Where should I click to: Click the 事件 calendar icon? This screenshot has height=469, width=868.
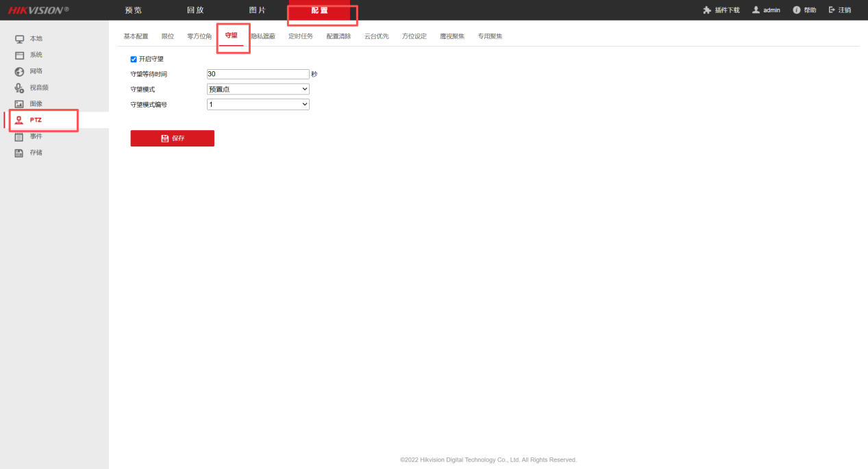coord(20,137)
